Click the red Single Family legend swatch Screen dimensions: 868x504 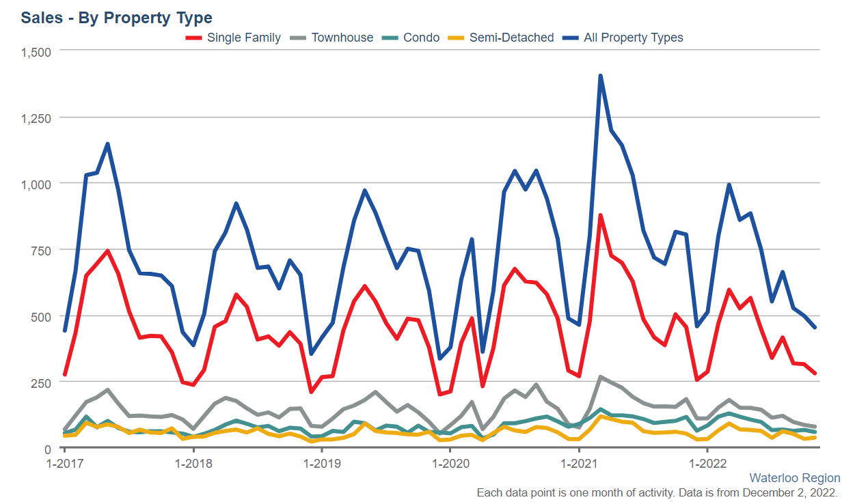pyautogui.click(x=194, y=38)
